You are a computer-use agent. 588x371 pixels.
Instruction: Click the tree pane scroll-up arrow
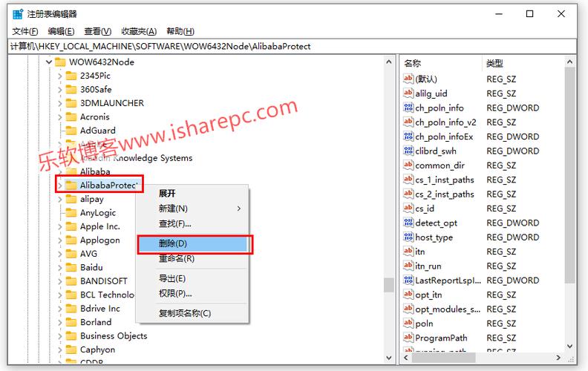pos(389,62)
